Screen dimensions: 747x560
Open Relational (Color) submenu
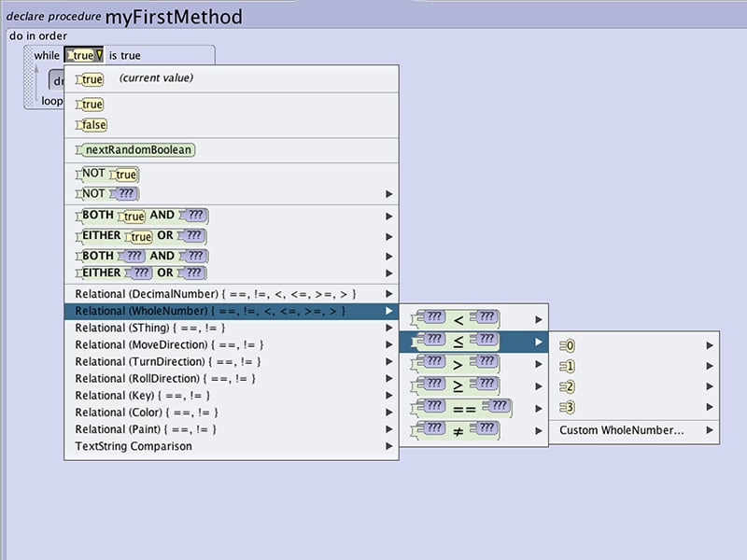[x=146, y=413]
